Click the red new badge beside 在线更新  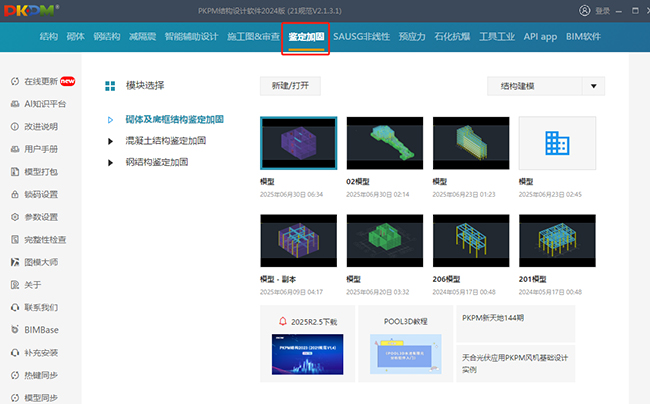point(68,81)
